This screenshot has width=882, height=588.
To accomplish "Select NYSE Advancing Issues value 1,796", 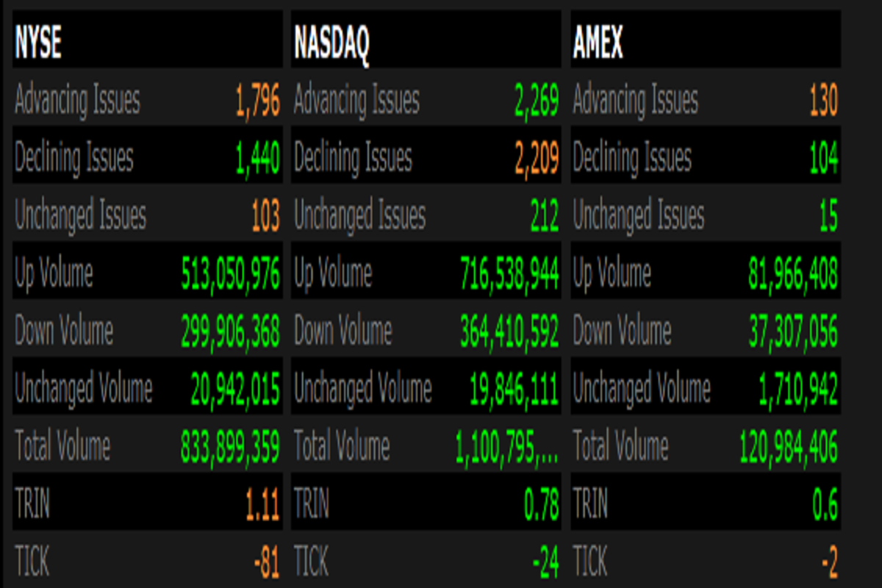I will pos(257,101).
